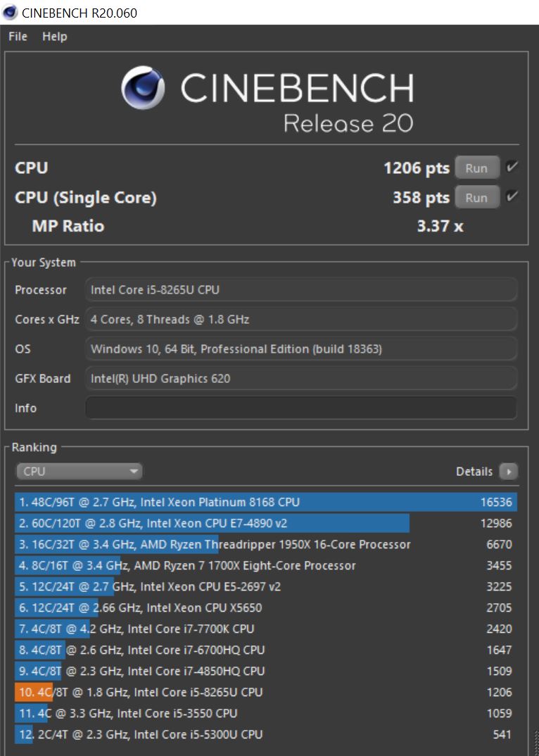Click the Cores x GHz field

click(301, 320)
